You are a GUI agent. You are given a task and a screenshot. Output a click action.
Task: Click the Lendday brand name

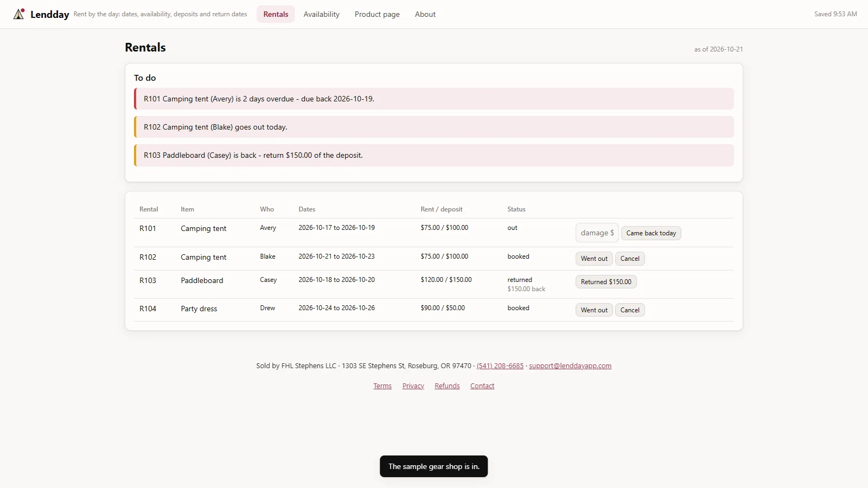pyautogui.click(x=50, y=15)
